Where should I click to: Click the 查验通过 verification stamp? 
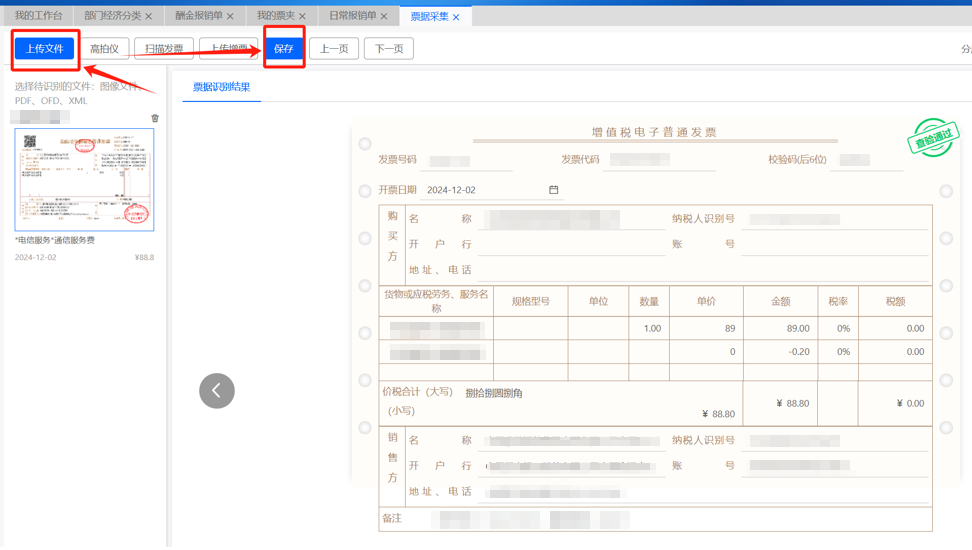tap(932, 140)
